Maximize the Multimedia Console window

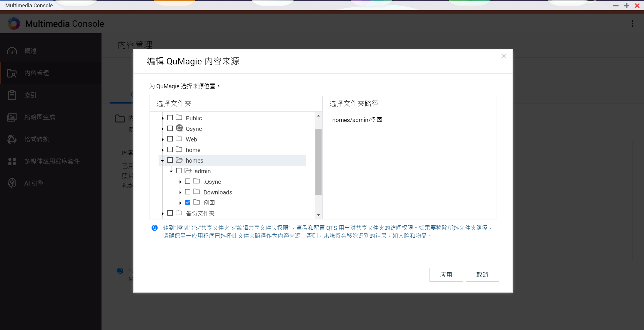[627, 6]
